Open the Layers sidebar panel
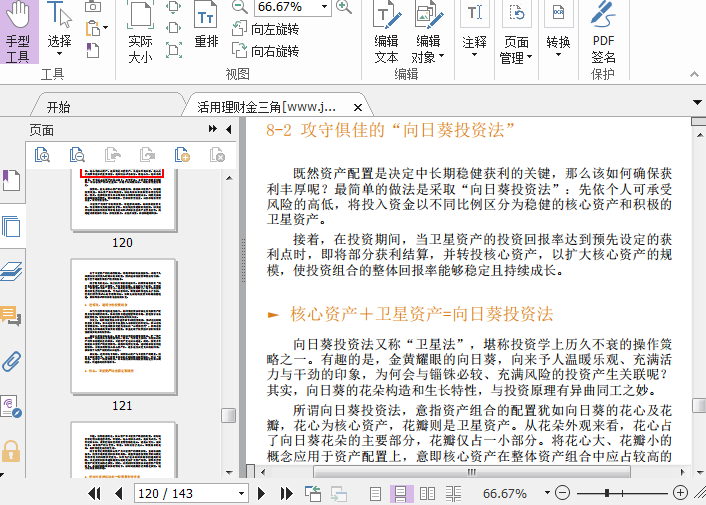 (x=11, y=271)
